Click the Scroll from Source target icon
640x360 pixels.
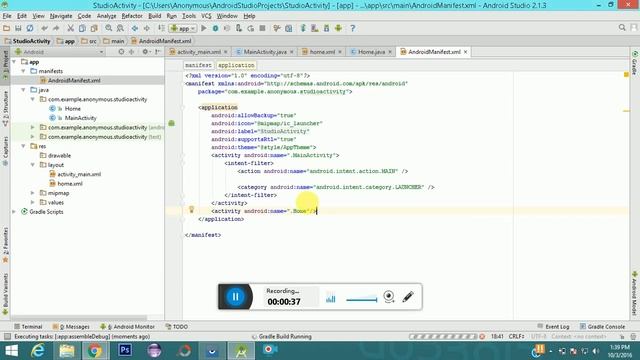(121, 52)
